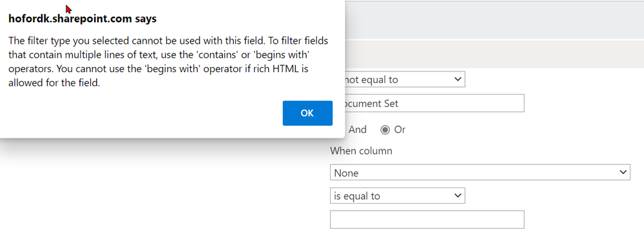Click 'hofordk.sharepoint.com says' dialog title
Image resolution: width=644 pixels, height=241 pixels.
[x=82, y=19]
